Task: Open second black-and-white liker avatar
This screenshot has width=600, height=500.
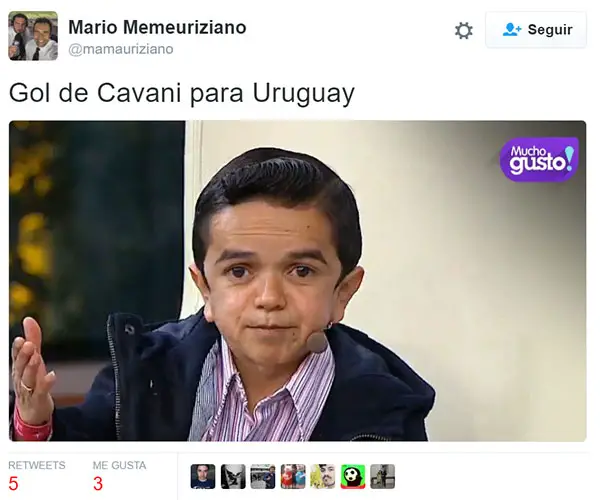Action: [233, 476]
